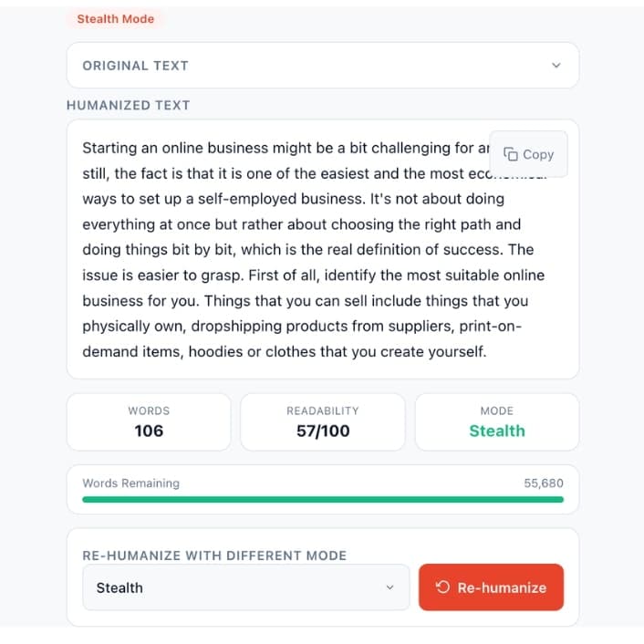Click the HUMANIZED TEXT heading

pyautogui.click(x=128, y=105)
